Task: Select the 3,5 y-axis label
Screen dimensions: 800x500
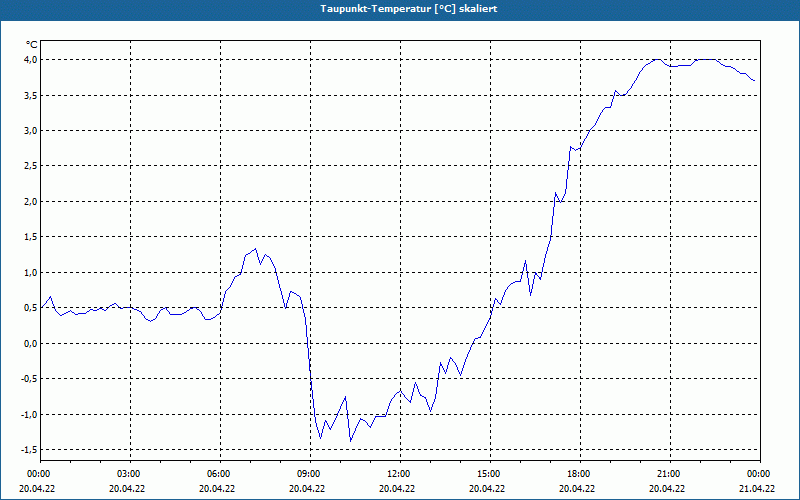Action: (31, 95)
